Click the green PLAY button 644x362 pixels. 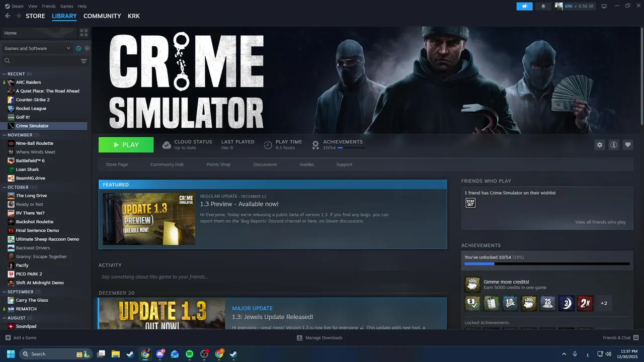click(126, 145)
